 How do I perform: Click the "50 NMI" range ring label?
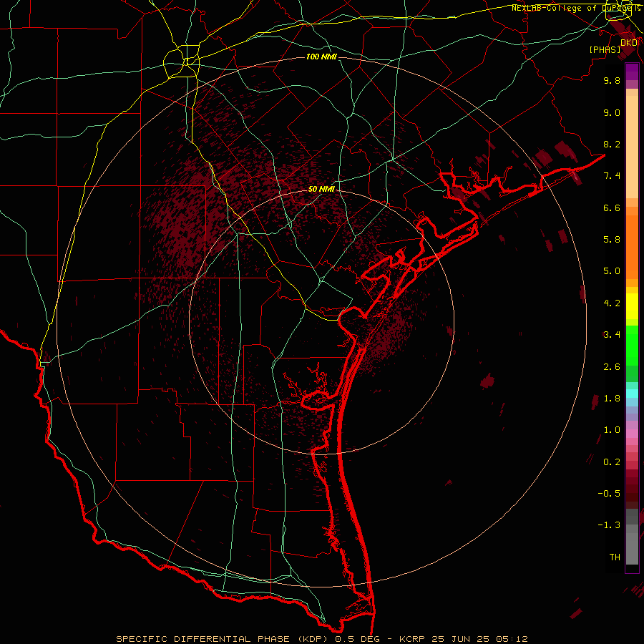(321, 189)
